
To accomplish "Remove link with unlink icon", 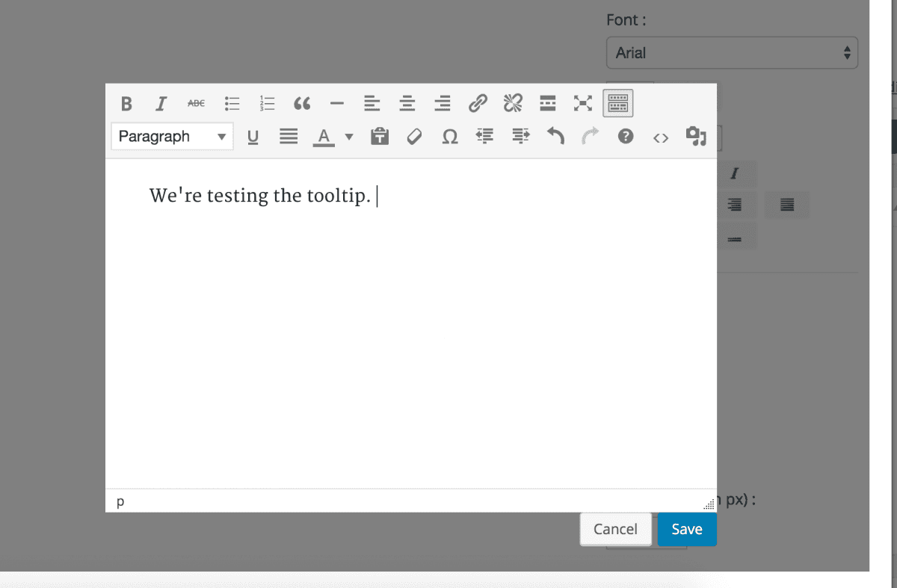I will [x=513, y=103].
